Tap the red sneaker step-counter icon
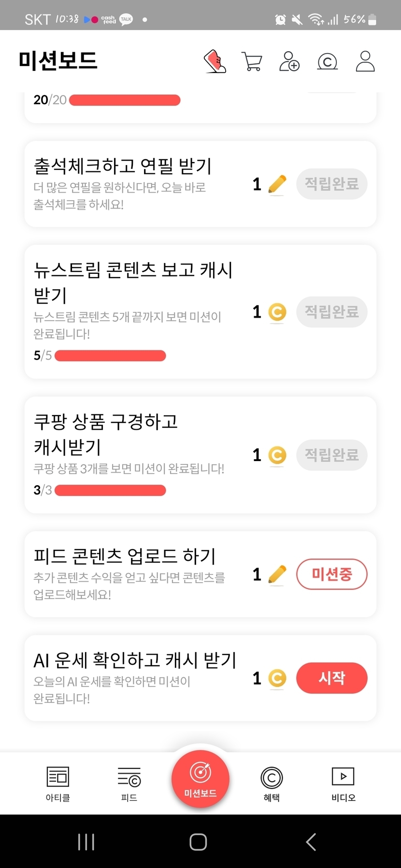The image size is (401, 868). coord(215,61)
